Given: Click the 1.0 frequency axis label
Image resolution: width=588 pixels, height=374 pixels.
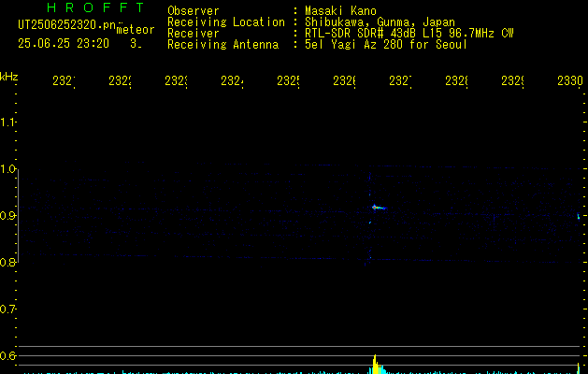Looking at the screenshot, I should tap(7, 169).
